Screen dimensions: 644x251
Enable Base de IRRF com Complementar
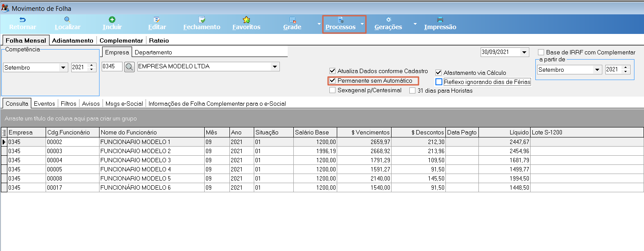(541, 52)
